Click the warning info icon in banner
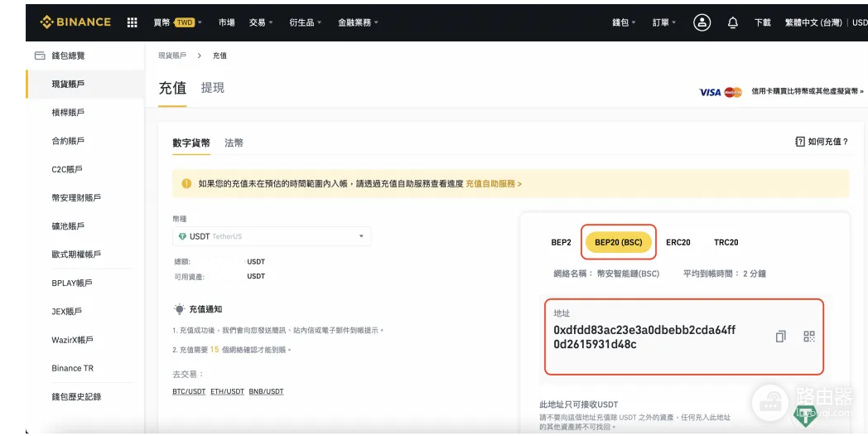 tap(186, 183)
